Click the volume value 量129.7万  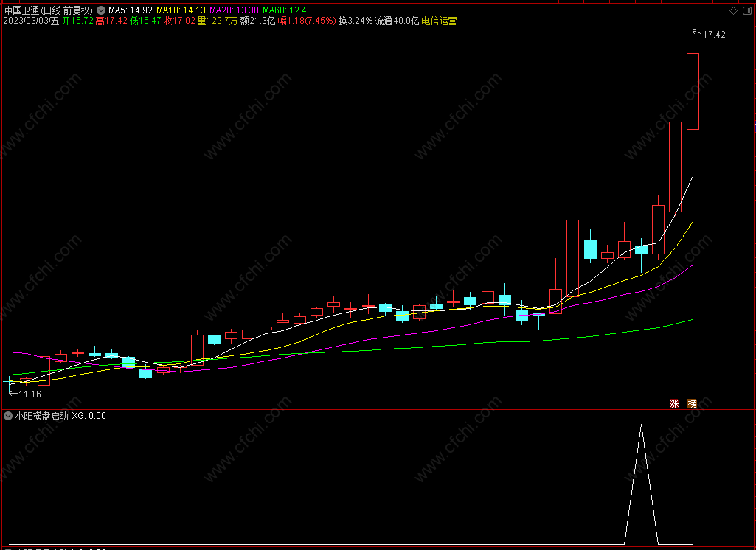[x=218, y=21]
